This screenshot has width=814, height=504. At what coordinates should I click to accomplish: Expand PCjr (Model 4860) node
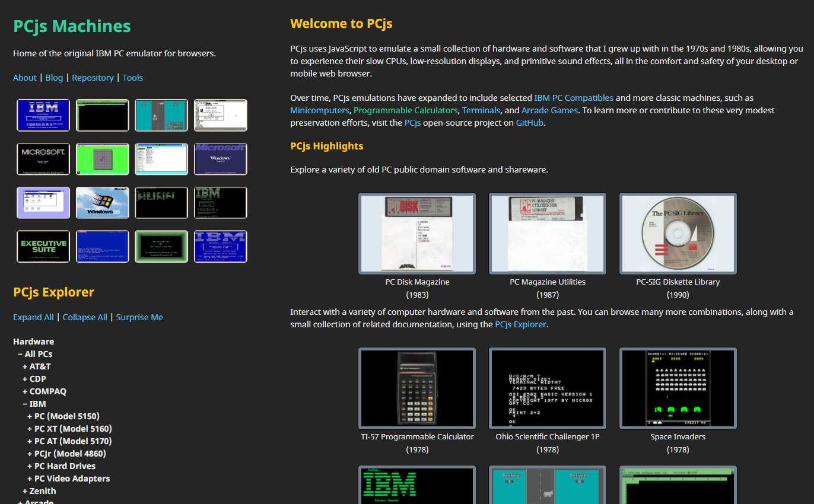(x=66, y=454)
